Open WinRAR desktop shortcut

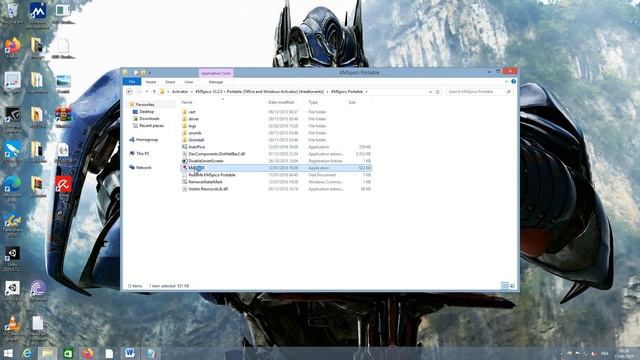(x=63, y=117)
